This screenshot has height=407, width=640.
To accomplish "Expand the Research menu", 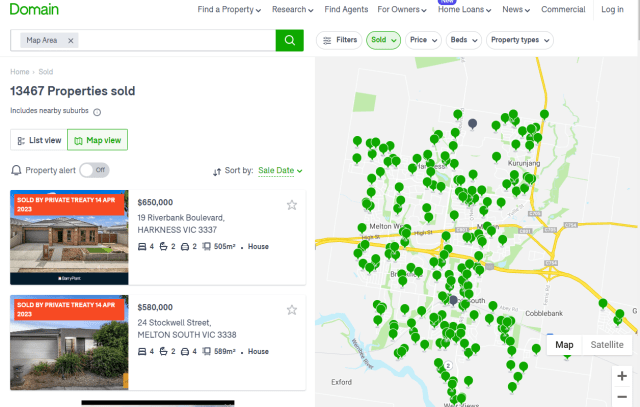I will [293, 9].
